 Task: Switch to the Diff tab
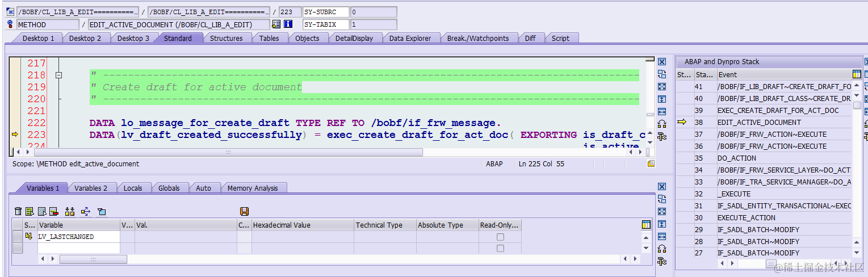pyautogui.click(x=530, y=38)
